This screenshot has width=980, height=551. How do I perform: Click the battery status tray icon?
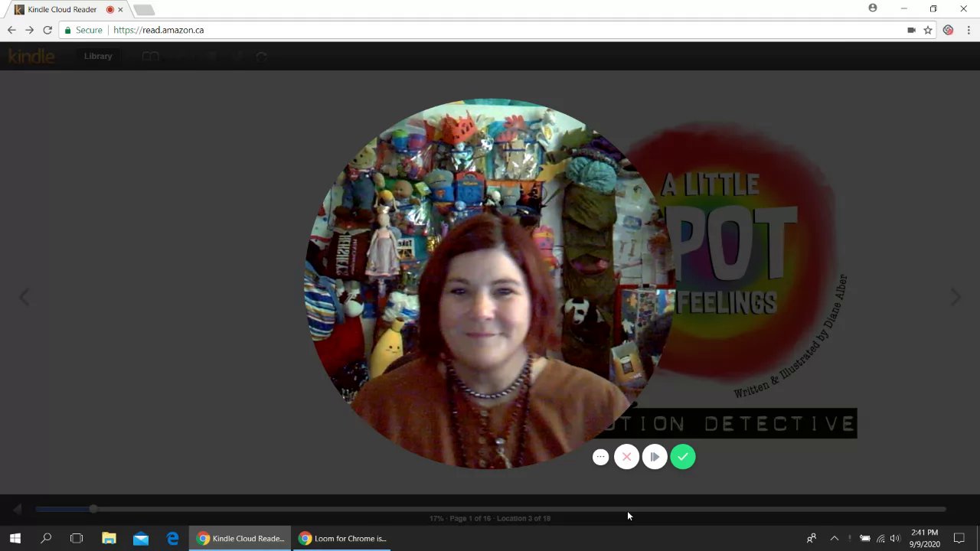pyautogui.click(x=865, y=538)
